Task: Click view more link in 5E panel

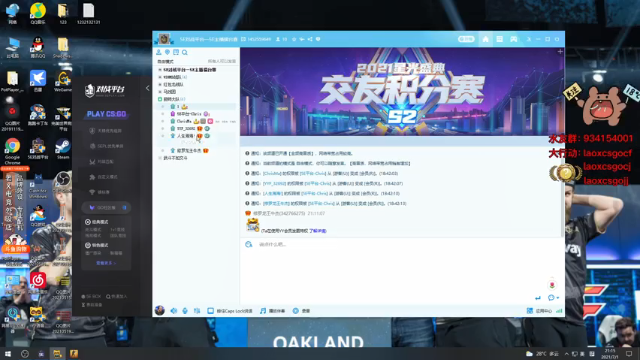Action: click(106, 263)
